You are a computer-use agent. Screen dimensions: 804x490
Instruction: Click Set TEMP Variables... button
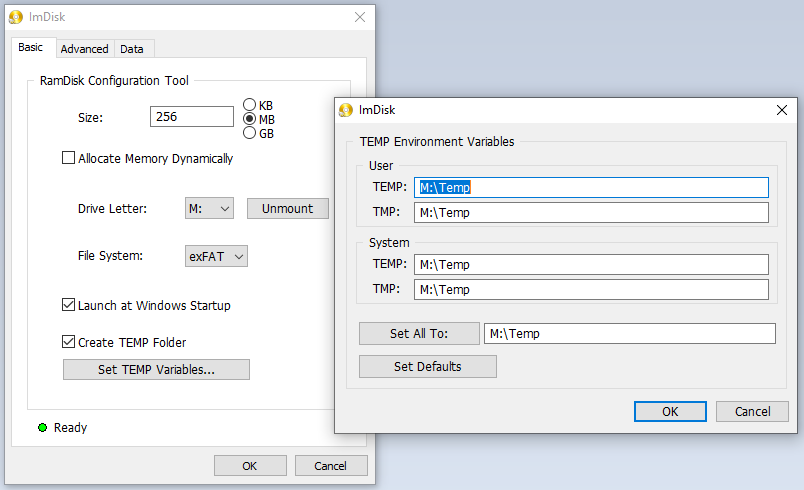(156, 370)
